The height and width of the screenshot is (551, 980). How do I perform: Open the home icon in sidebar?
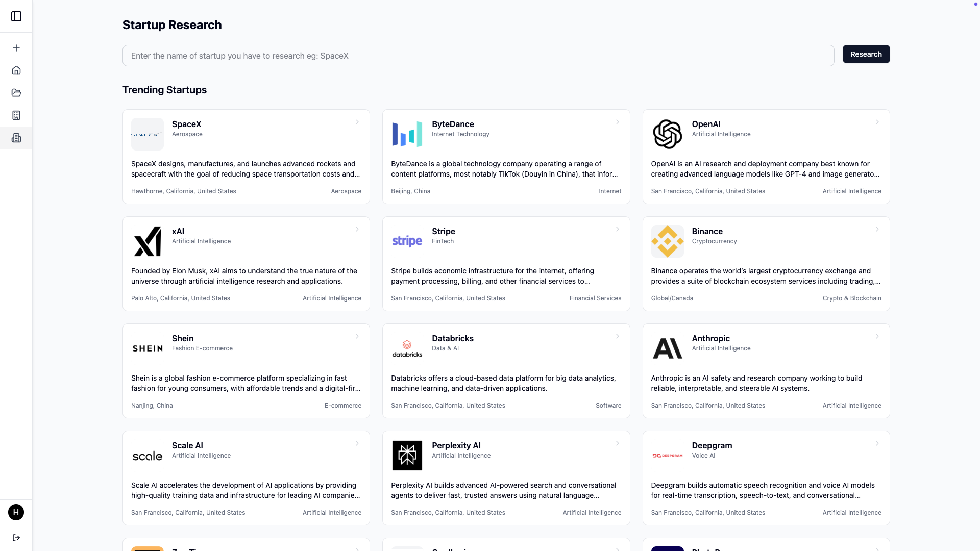click(16, 70)
